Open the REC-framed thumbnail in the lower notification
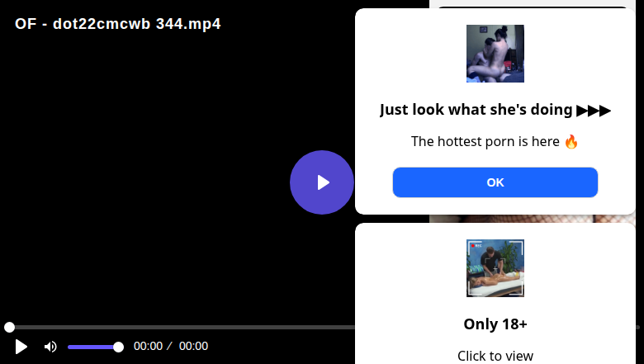 coord(495,268)
